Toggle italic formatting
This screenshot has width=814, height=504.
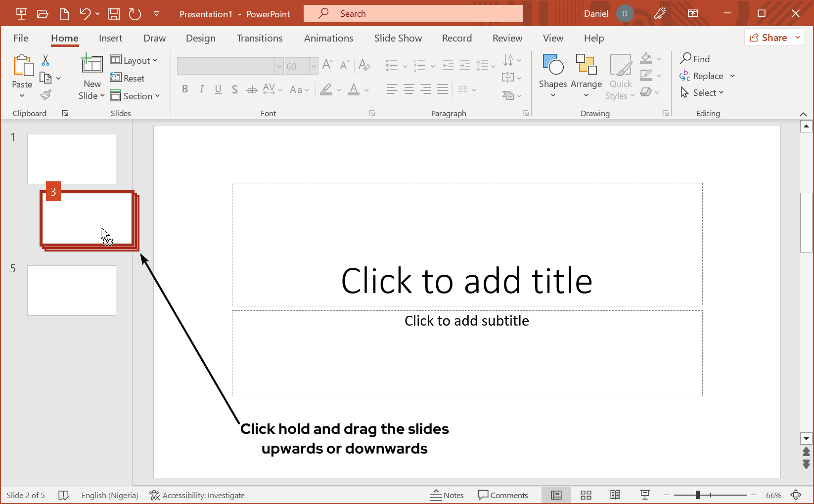click(201, 89)
